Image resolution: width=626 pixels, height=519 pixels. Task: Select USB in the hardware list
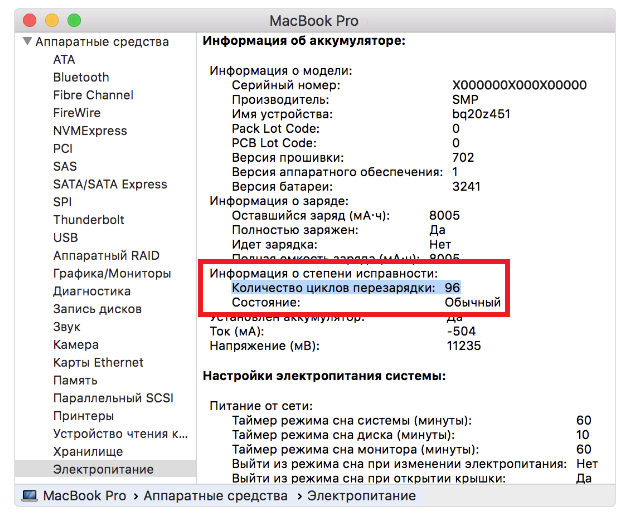click(66, 238)
